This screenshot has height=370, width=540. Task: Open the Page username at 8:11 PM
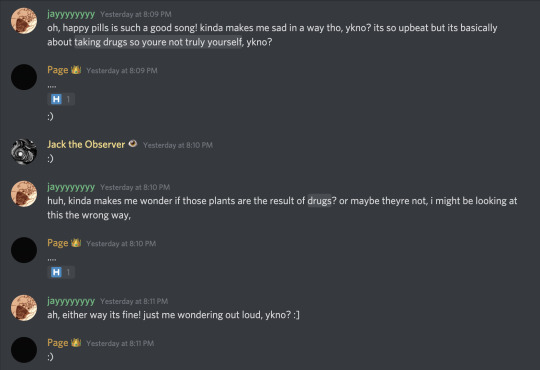click(x=58, y=343)
